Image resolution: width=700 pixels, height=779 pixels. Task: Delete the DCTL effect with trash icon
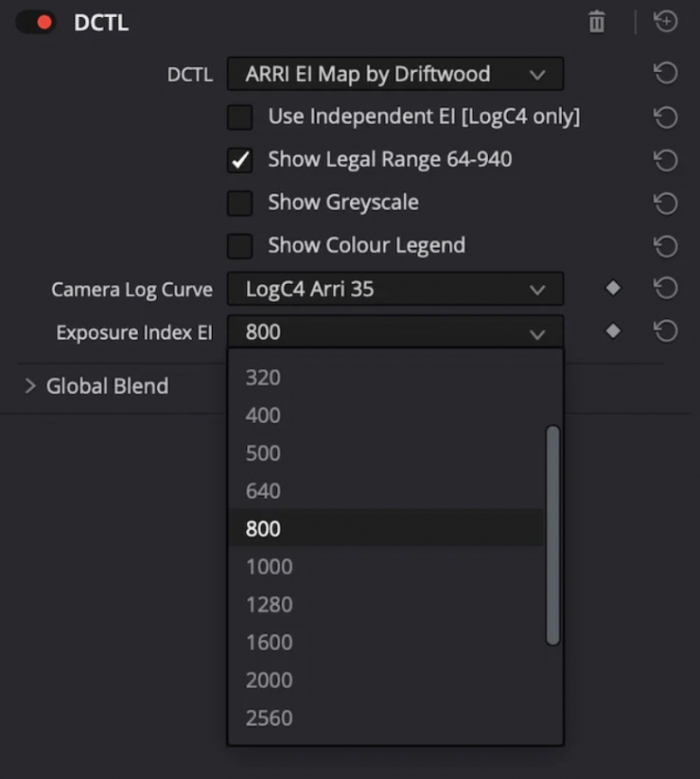[x=597, y=22]
